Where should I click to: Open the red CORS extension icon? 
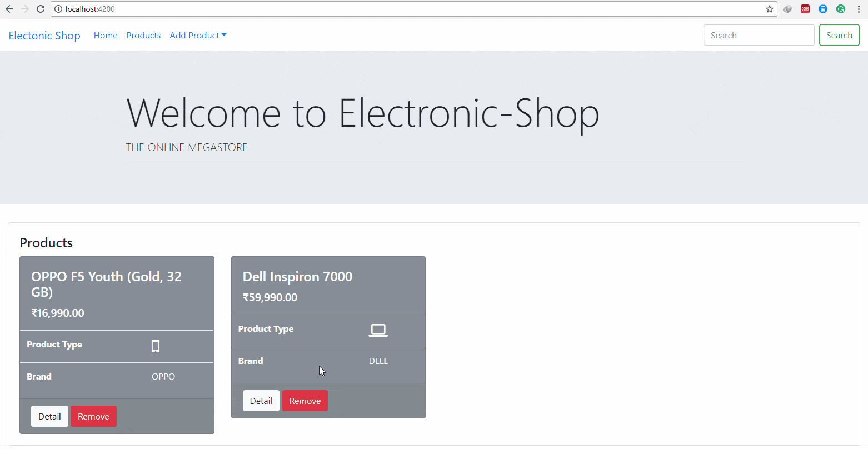(x=805, y=9)
